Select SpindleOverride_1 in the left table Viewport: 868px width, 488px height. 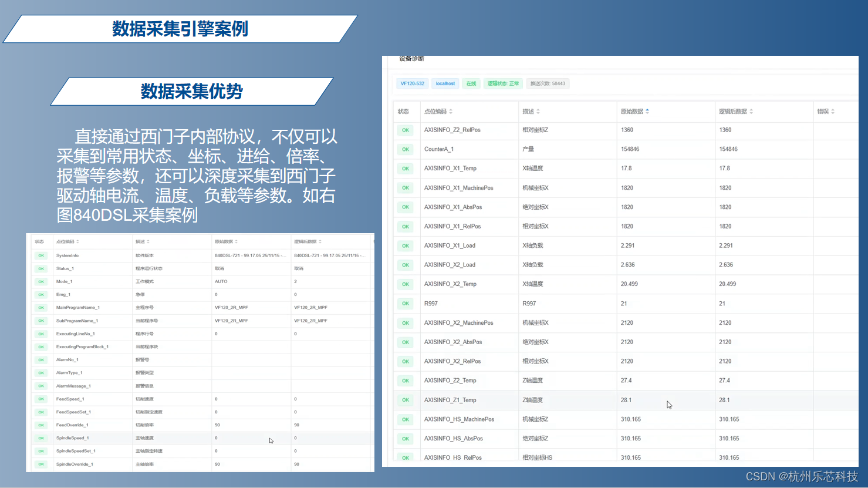click(75, 464)
